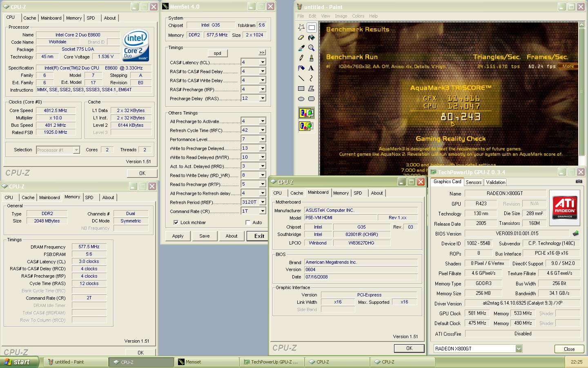This screenshot has width=588, height=368.
Task: Activate the Magnifier tool in Paint
Action: pos(312,48)
